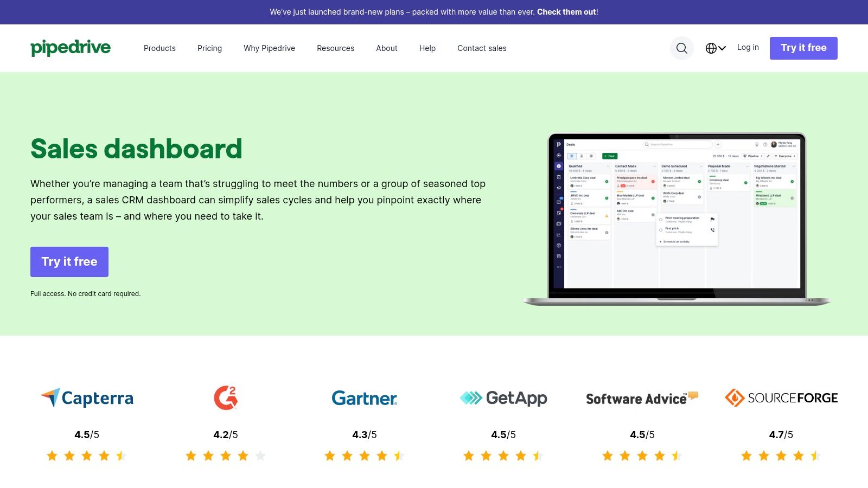The height and width of the screenshot is (488, 868).
Task: Click the Log in link
Action: tap(748, 47)
